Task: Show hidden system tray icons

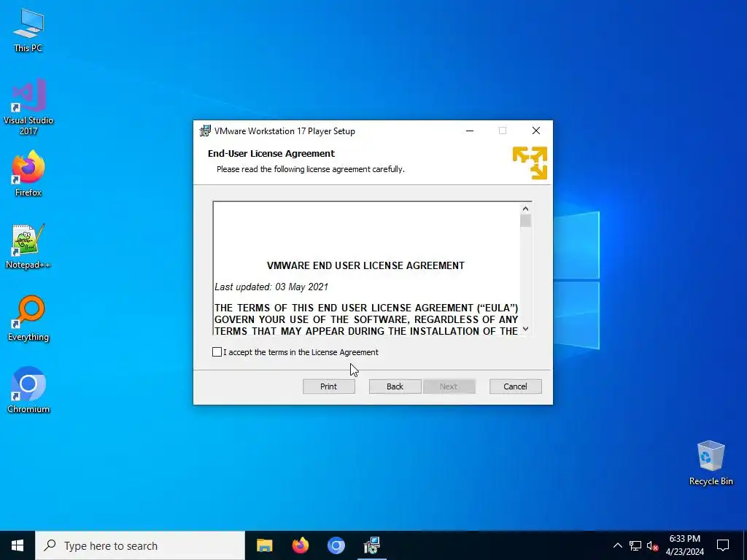Action: tap(617, 545)
